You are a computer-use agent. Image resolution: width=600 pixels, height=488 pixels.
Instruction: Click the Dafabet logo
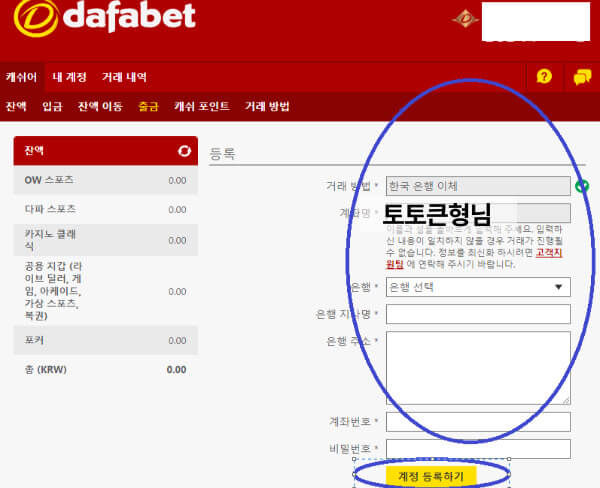pos(104,18)
